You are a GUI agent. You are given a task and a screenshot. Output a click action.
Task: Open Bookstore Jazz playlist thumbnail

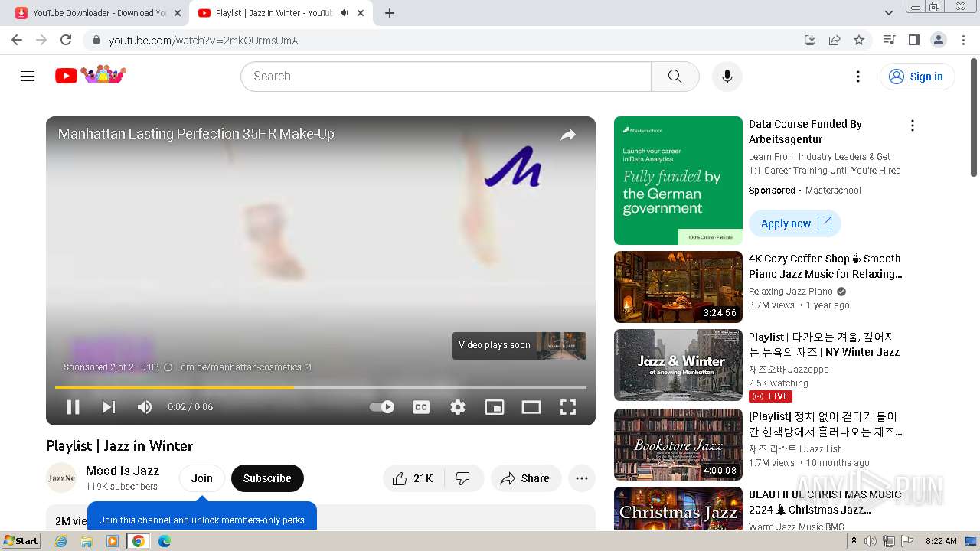click(x=678, y=445)
